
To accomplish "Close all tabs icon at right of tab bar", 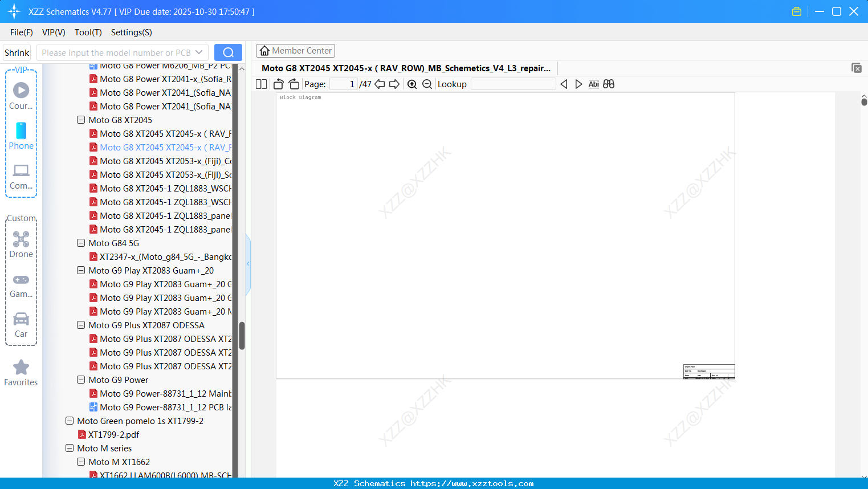I will pos(857,68).
